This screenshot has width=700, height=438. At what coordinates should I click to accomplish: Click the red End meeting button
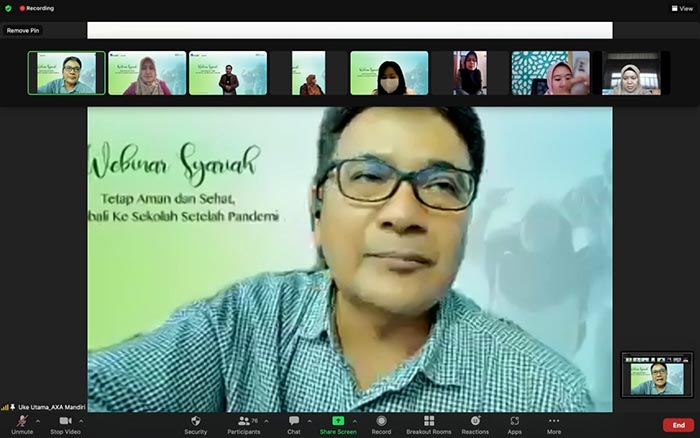click(x=678, y=425)
